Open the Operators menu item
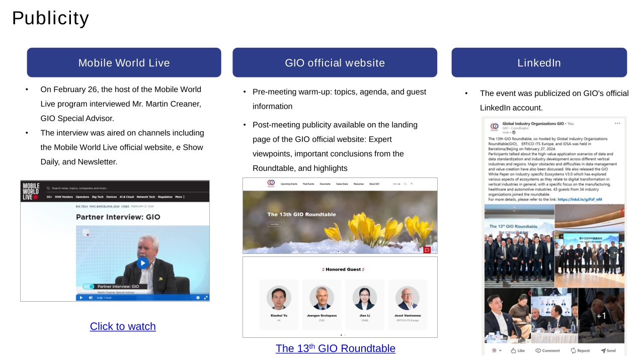 (83, 197)
